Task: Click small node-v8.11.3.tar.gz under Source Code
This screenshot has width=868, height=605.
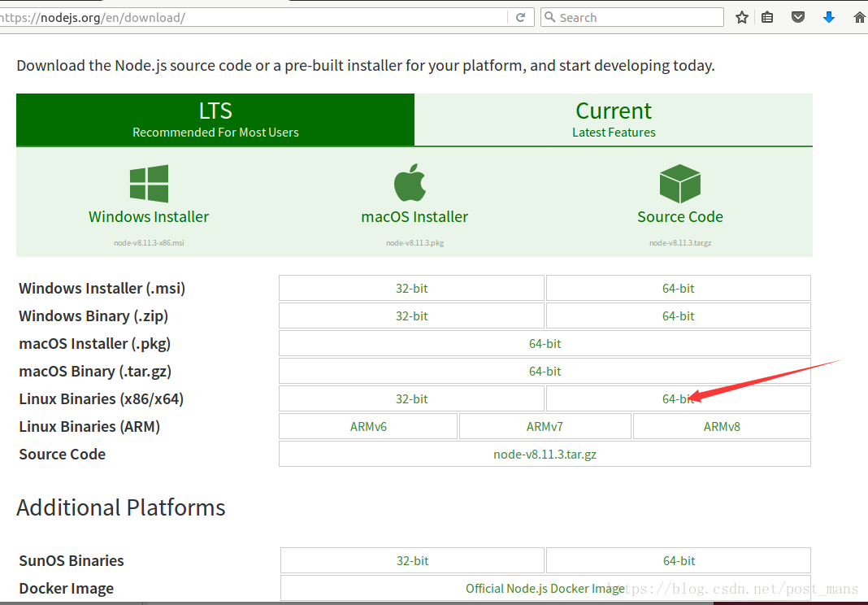Action: tap(679, 242)
